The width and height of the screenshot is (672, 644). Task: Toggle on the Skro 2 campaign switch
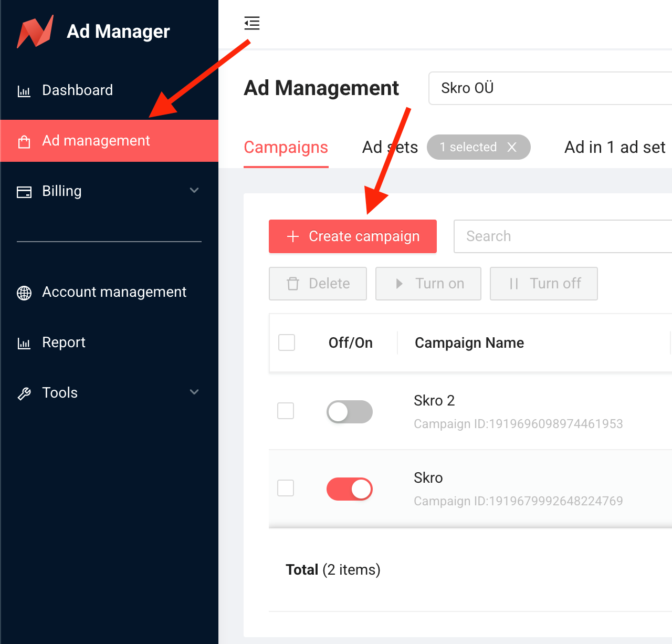click(350, 412)
